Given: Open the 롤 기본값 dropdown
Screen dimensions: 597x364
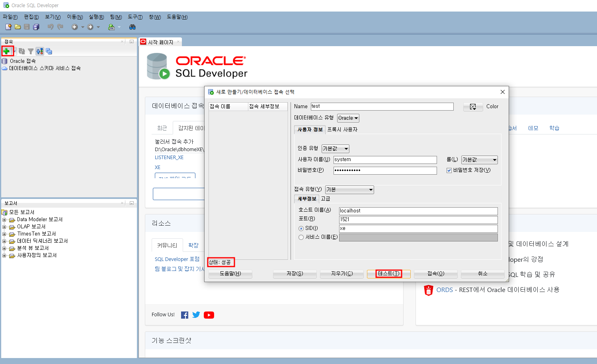Looking at the screenshot, I should (480, 160).
